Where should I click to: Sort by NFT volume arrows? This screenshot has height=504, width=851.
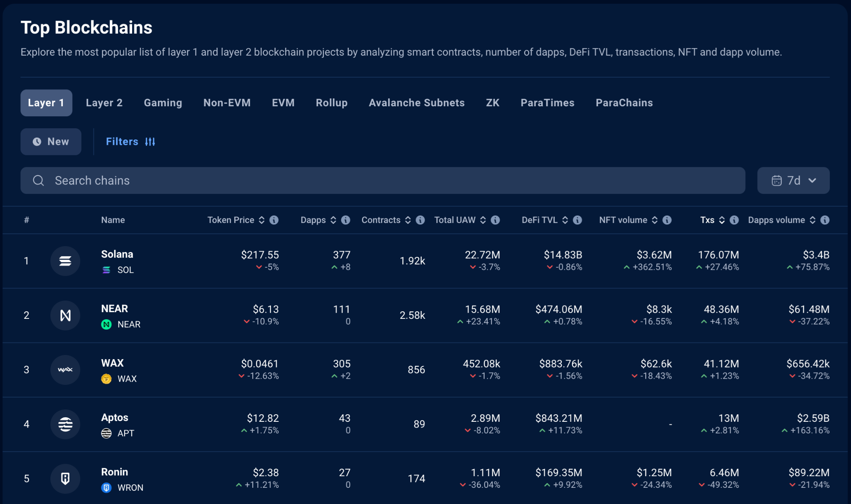point(654,220)
